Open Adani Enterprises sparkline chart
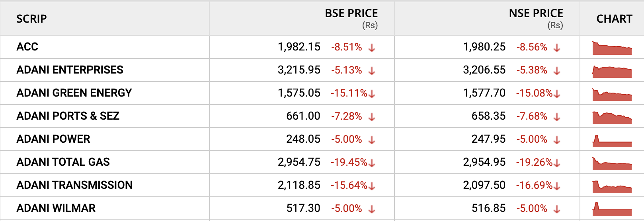Image resolution: width=644 pixels, height=221 pixels. [x=612, y=72]
